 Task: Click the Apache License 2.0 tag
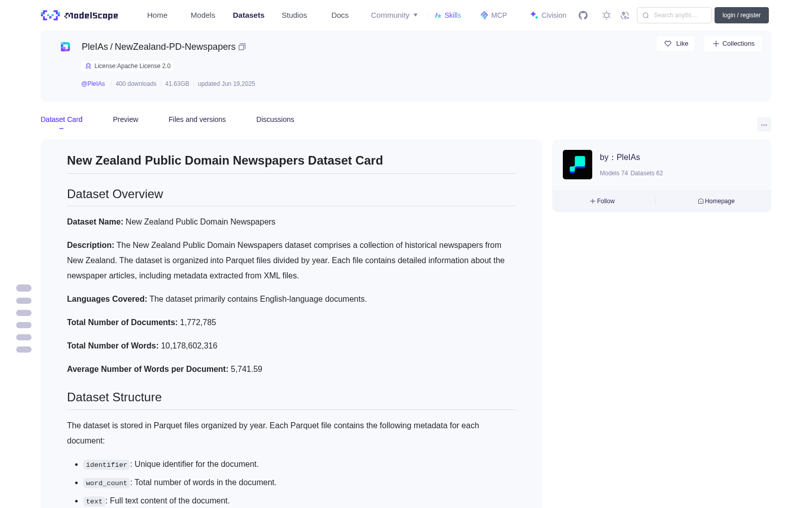[x=127, y=66]
